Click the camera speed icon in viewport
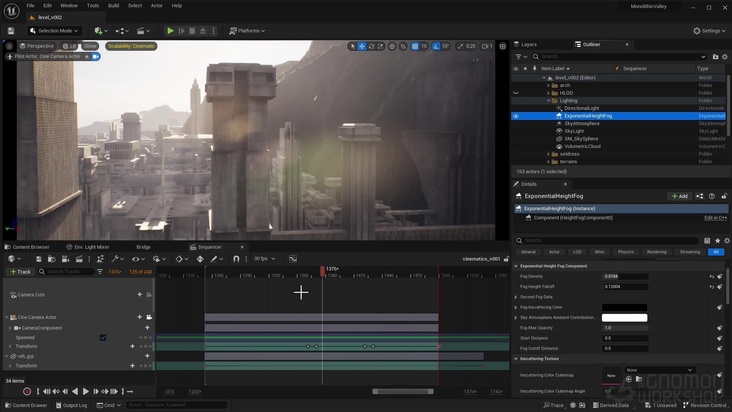 point(487,46)
